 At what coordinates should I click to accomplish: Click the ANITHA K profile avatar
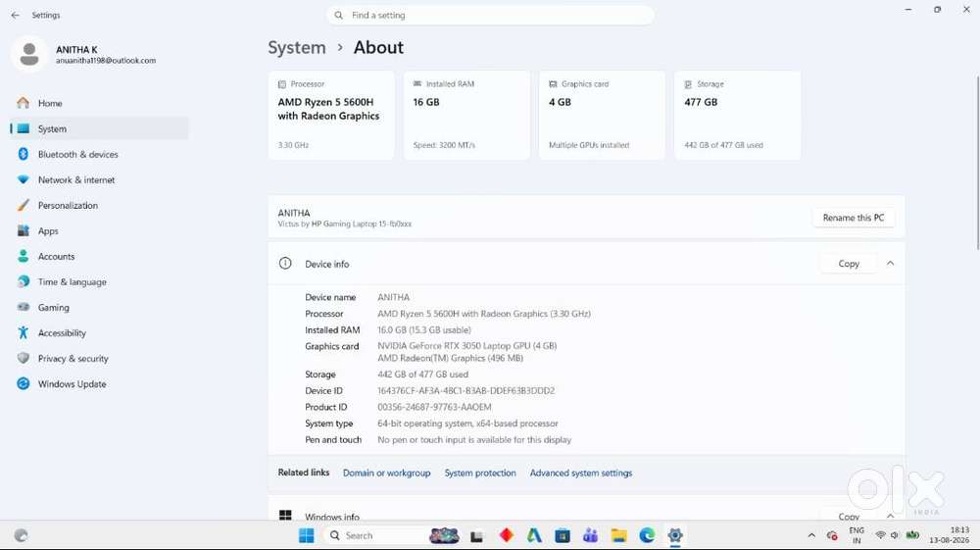click(x=28, y=54)
